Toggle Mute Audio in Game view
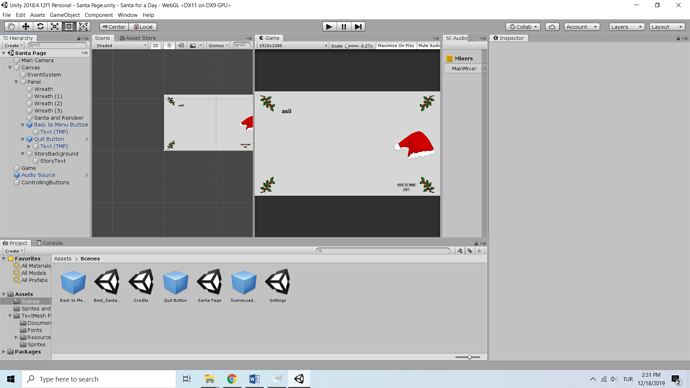The image size is (690, 388). pos(429,45)
